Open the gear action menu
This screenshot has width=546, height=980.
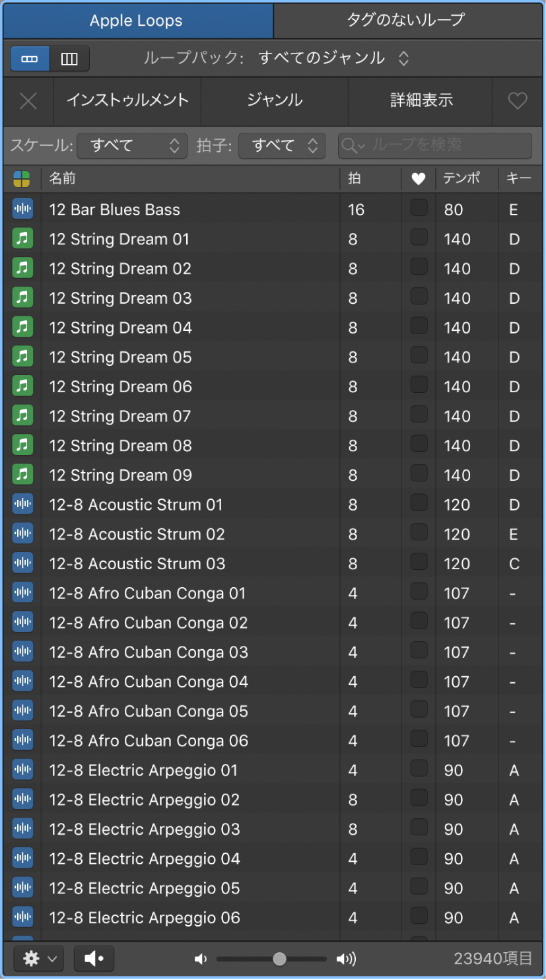(38, 958)
